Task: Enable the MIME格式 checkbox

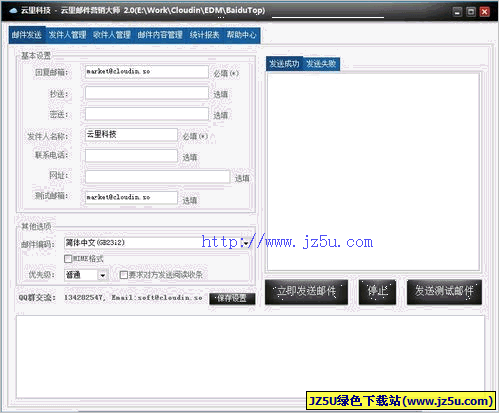Action: 68,259
